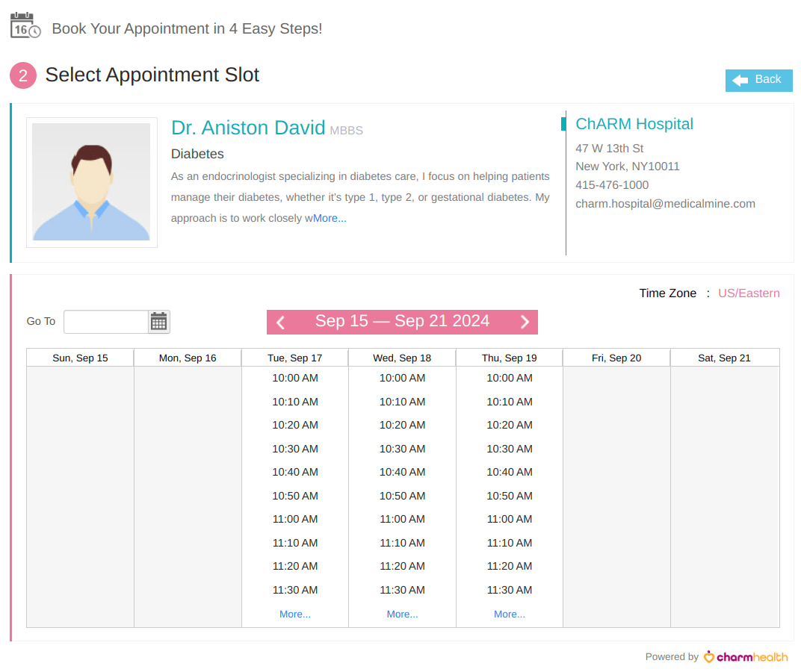This screenshot has width=801, height=672.
Task: Click the step 2 circle badge
Action: (x=23, y=76)
